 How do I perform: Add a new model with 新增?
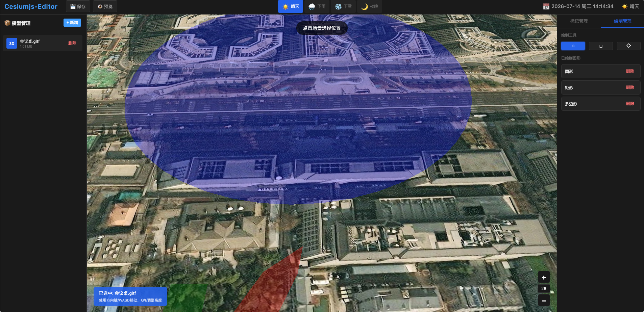coord(72,23)
